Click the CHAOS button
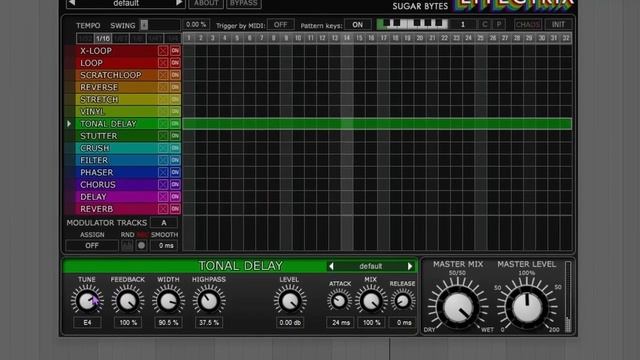The width and height of the screenshot is (640, 360). click(528, 24)
